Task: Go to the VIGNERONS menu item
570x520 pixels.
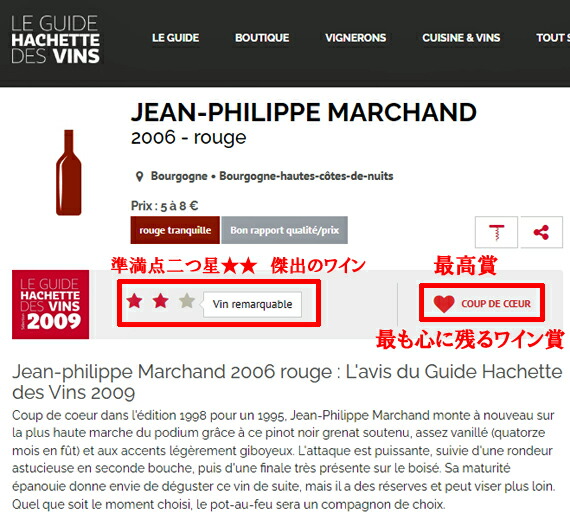Action: [356, 38]
